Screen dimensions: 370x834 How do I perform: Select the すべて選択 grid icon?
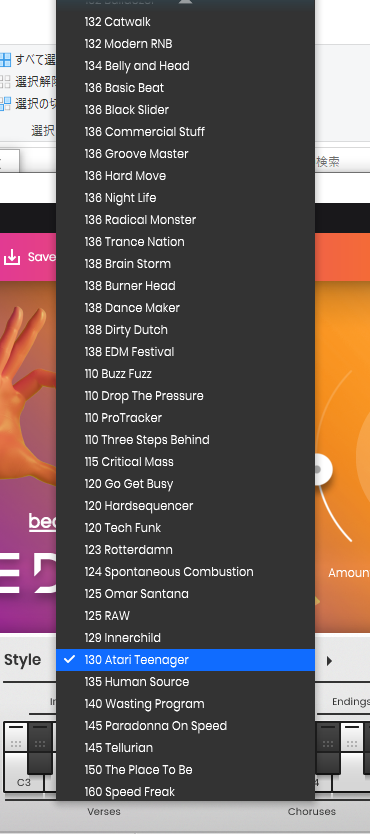(5, 60)
